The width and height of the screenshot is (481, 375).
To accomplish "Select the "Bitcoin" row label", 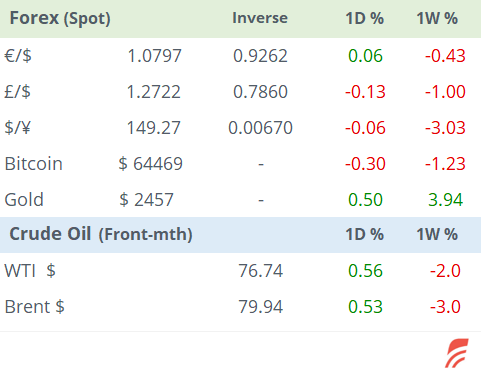I will 34,164.
